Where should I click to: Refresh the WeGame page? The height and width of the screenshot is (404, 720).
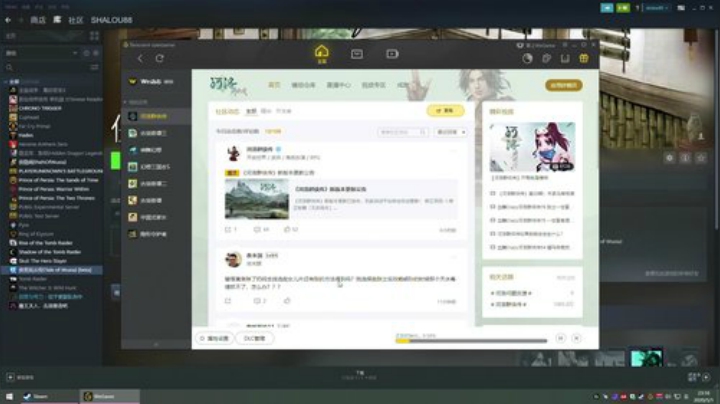[x=159, y=58]
